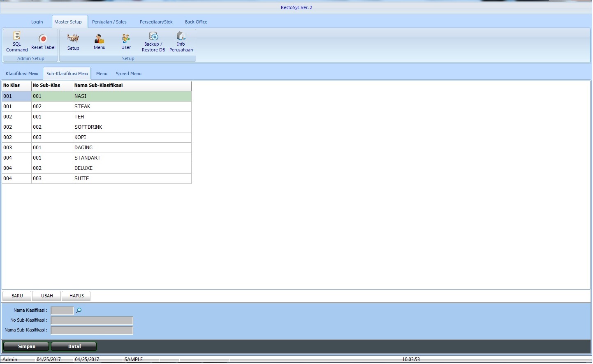Click the UBAH button
The height and width of the screenshot is (364, 593).
(x=47, y=296)
